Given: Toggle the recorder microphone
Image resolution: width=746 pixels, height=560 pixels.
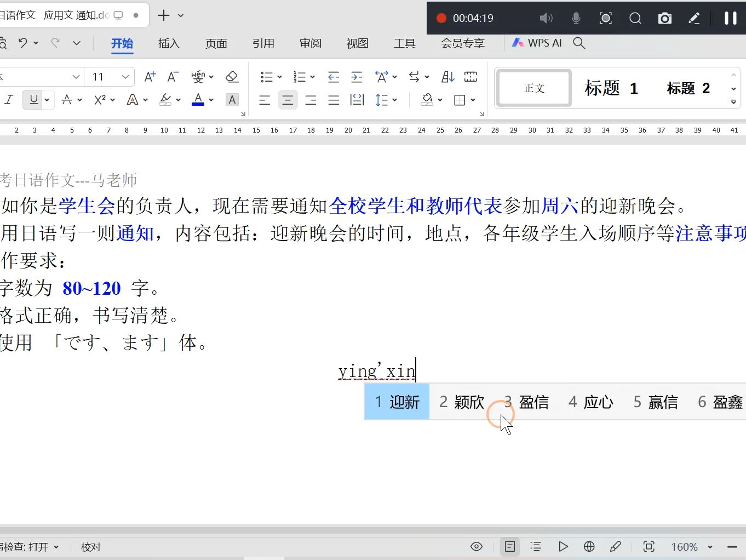Looking at the screenshot, I should 576,18.
